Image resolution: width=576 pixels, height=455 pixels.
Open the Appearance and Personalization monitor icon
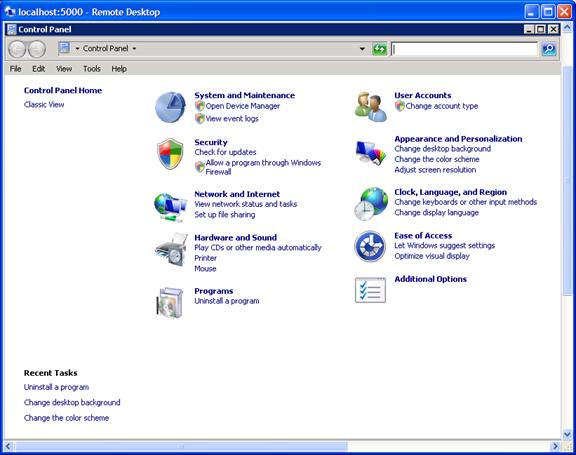click(x=371, y=153)
